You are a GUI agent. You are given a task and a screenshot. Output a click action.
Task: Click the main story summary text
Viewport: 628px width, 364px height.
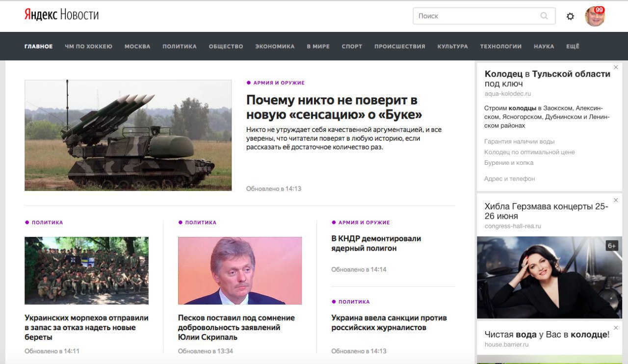click(x=344, y=138)
